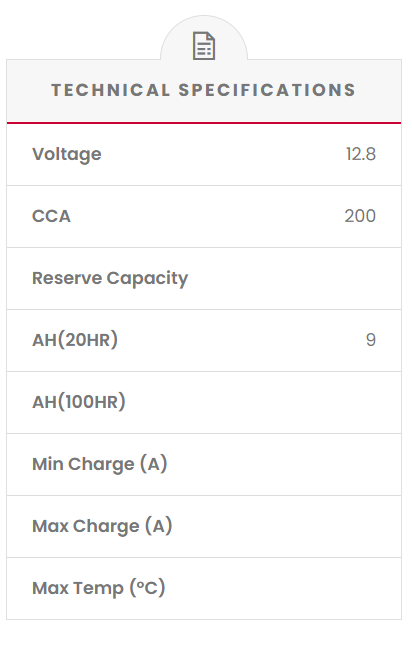
Task: Click the 12.8 voltage value
Action: pyautogui.click(x=361, y=154)
